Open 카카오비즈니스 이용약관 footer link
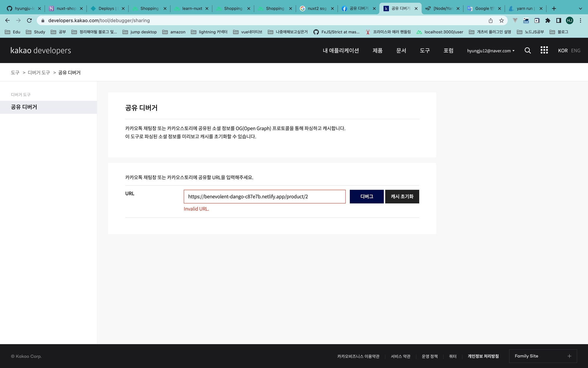 point(358,356)
